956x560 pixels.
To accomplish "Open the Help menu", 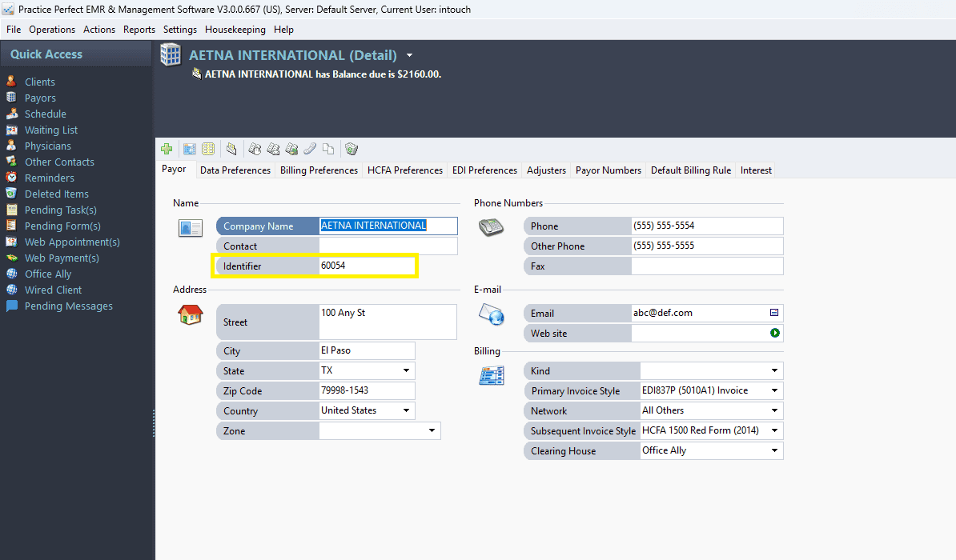I will (283, 30).
